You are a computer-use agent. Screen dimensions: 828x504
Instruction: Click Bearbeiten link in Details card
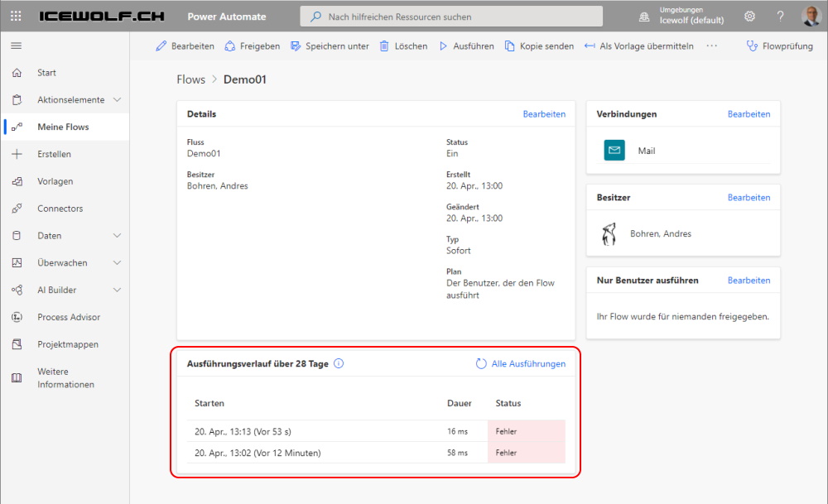pyautogui.click(x=544, y=114)
